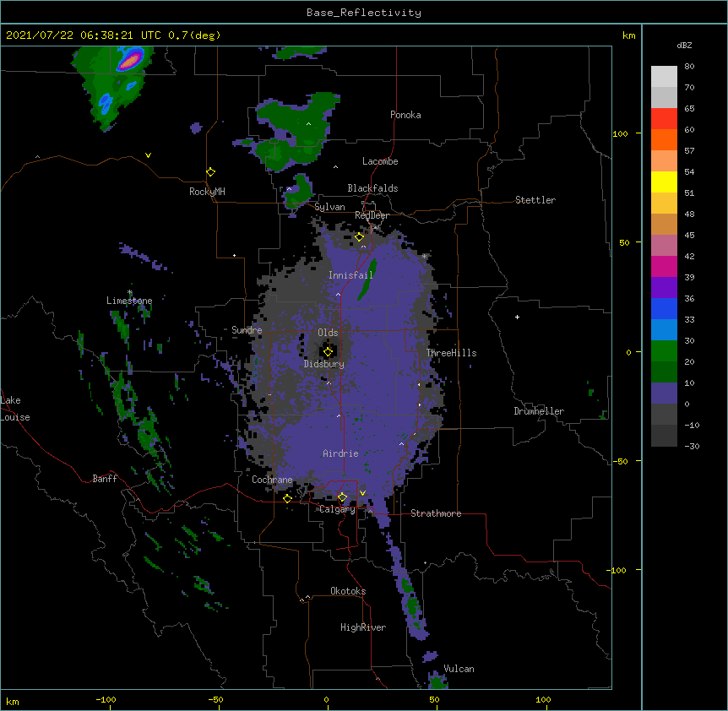Click the intense pink storm core at top left

click(x=130, y=61)
